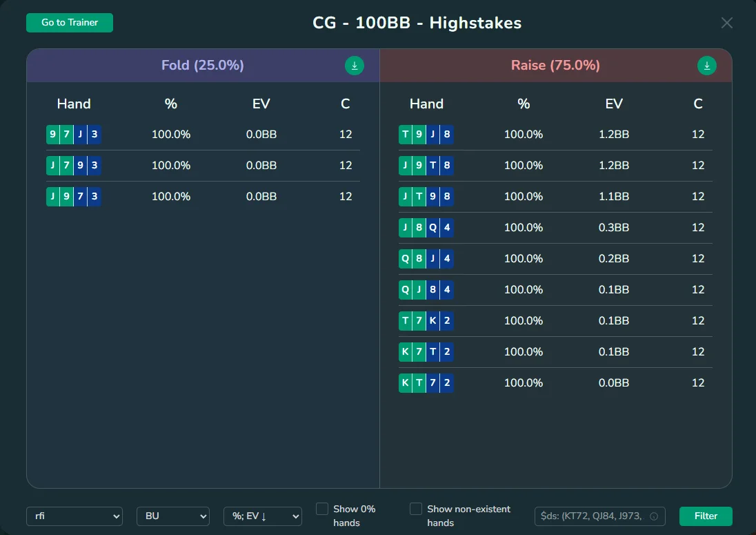
Task: Close the Highstakes dialog with X
Action: click(x=726, y=23)
